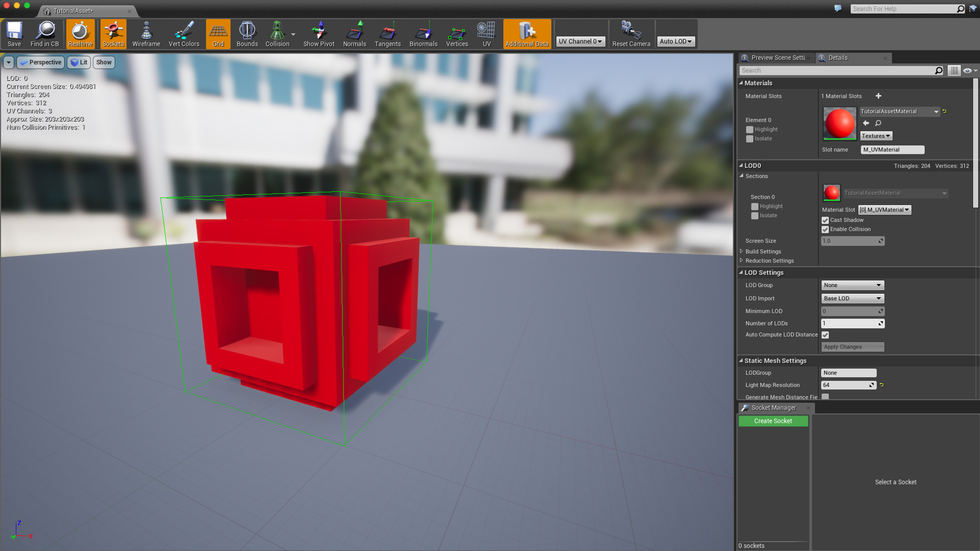Show the Bounds display icon
This screenshot has height=551, width=980.
247,34
